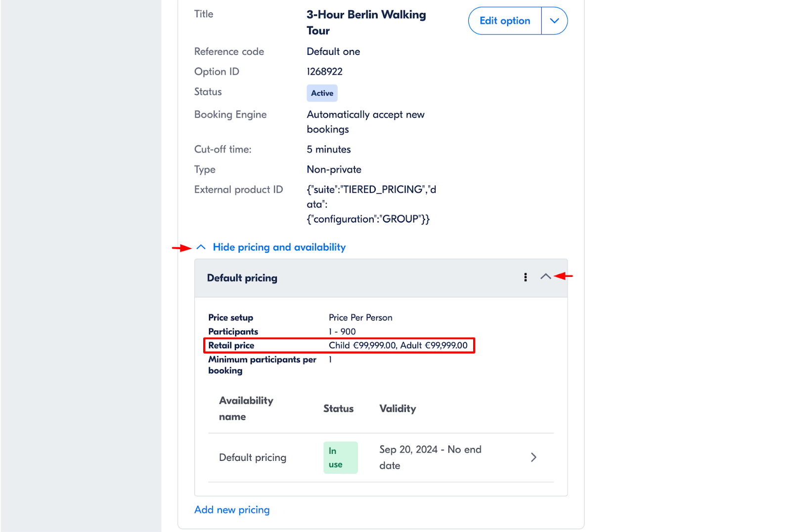791x532 pixels.
Task: Click the Edit option button
Action: pos(504,21)
